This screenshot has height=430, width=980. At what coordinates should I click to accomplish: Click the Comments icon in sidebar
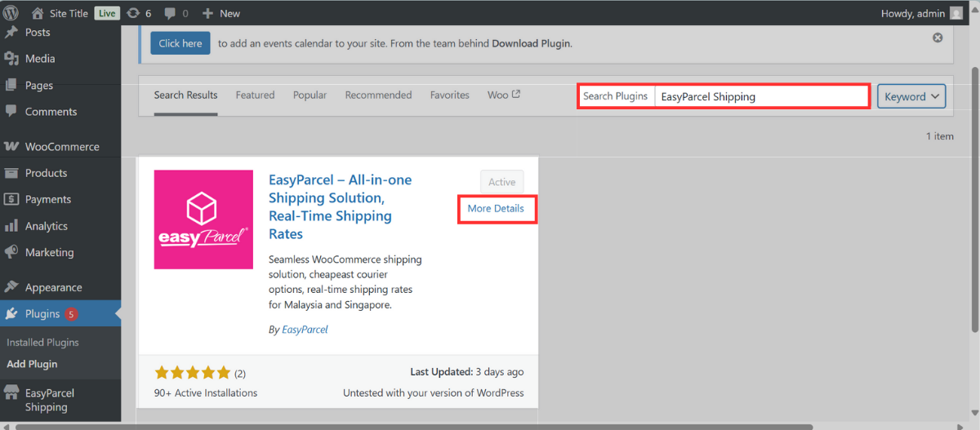point(11,112)
